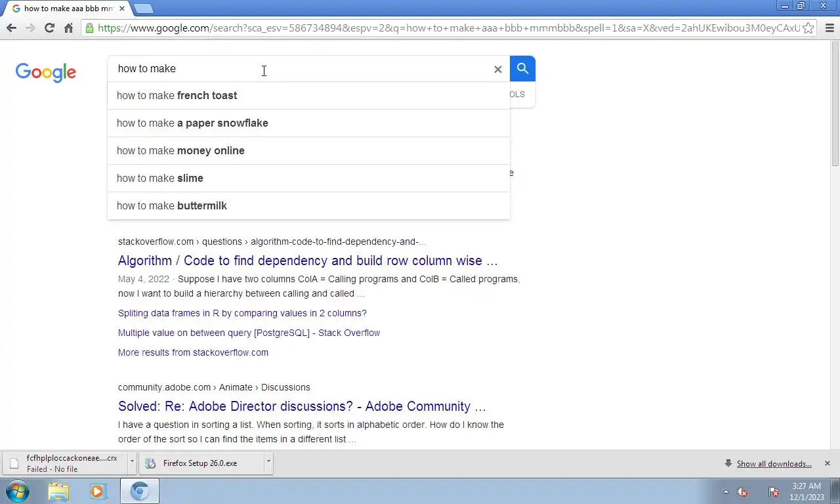This screenshot has width=840, height=504.
Task: Choose suggestion 'how to make slime'
Action: tap(308, 178)
